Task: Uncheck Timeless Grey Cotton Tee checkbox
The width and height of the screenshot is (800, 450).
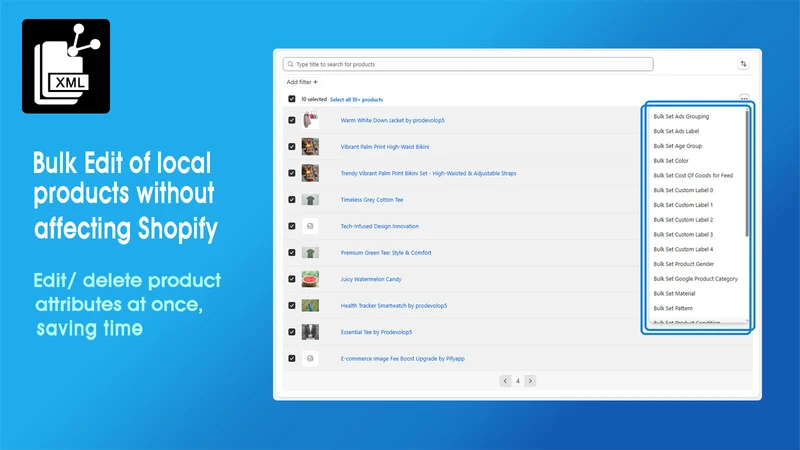Action: (292, 199)
